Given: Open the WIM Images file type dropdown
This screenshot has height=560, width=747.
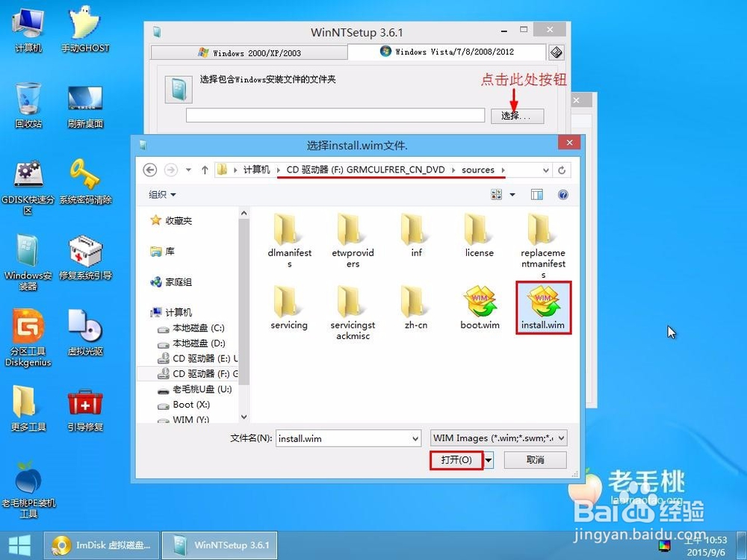Looking at the screenshot, I should coord(562,438).
